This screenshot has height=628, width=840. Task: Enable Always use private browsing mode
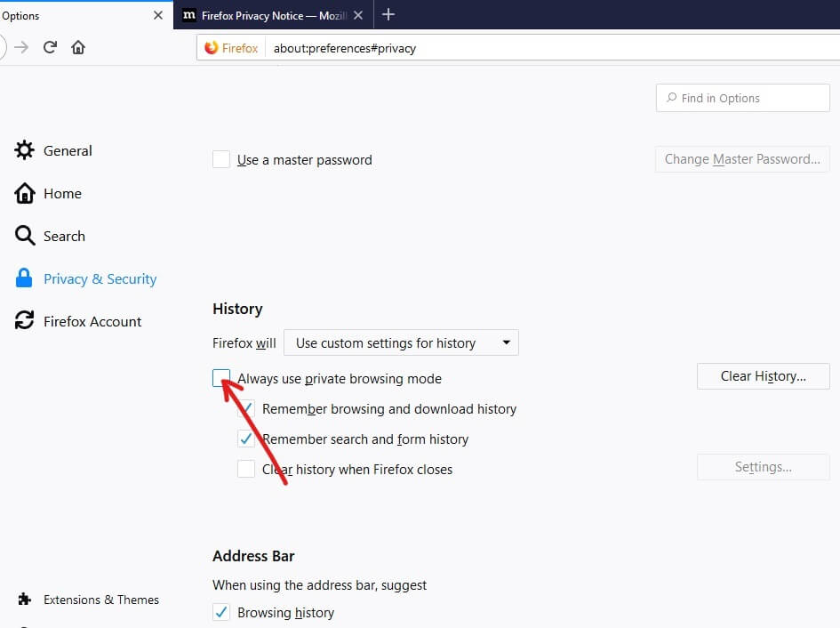221,378
